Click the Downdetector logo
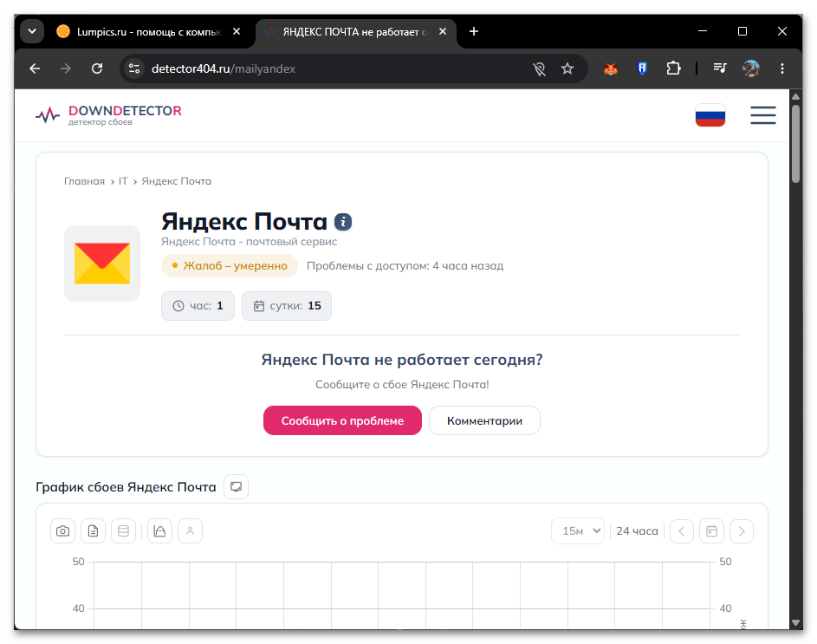The width and height of the screenshot is (817, 644). pyautogui.click(x=108, y=114)
